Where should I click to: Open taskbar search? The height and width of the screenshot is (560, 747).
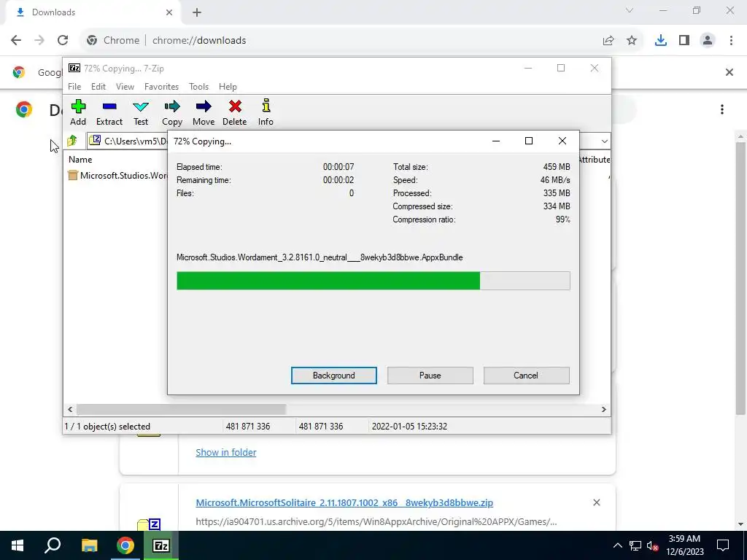point(53,545)
